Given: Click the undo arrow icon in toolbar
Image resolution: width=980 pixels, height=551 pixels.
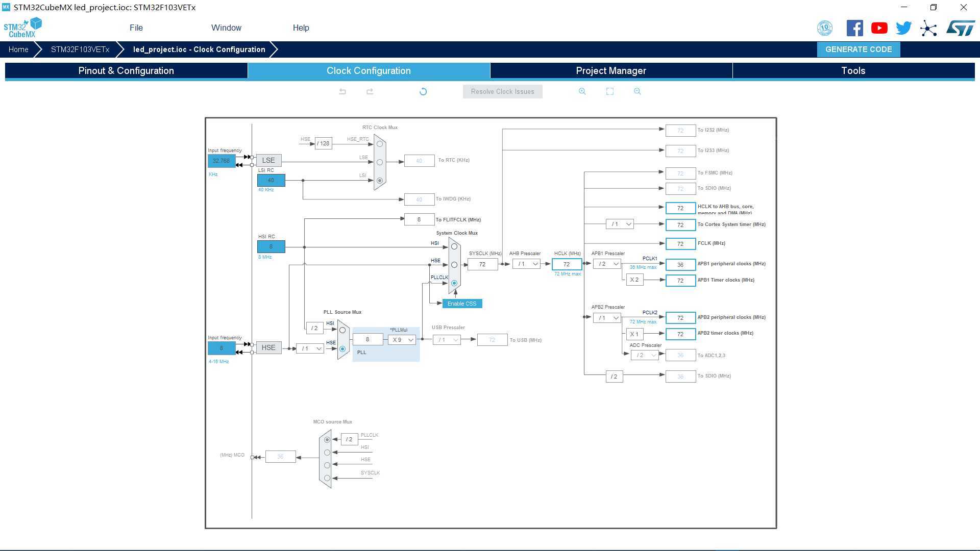Looking at the screenshot, I should pos(342,91).
